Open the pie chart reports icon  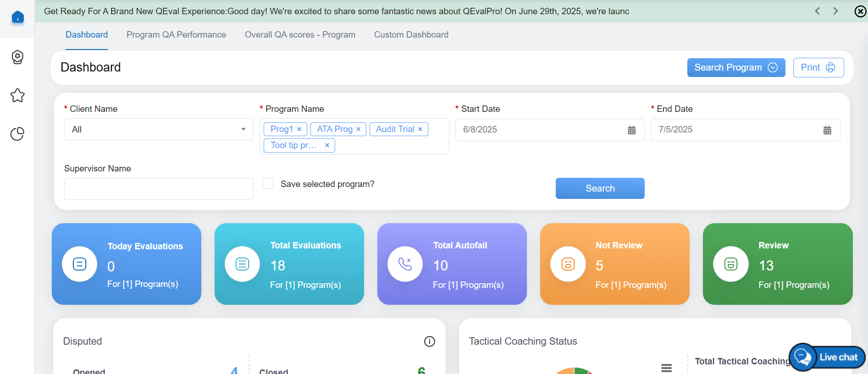(x=17, y=134)
